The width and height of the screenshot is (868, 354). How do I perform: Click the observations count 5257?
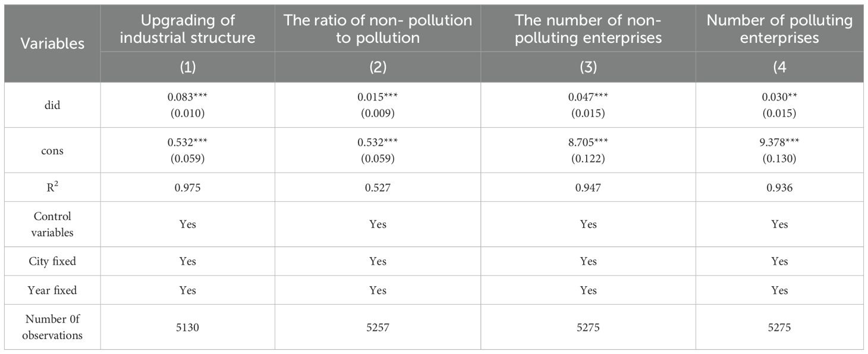(x=378, y=327)
